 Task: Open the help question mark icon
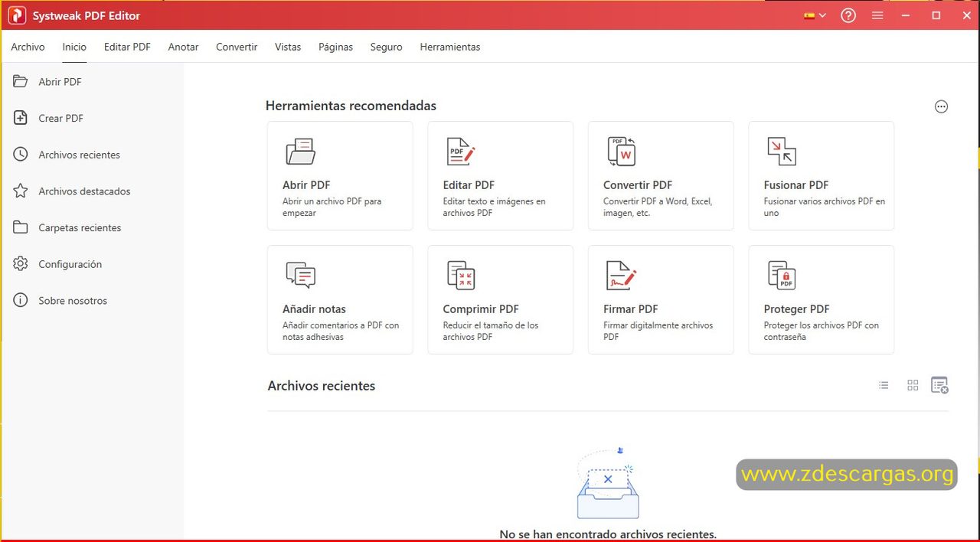pyautogui.click(x=848, y=15)
